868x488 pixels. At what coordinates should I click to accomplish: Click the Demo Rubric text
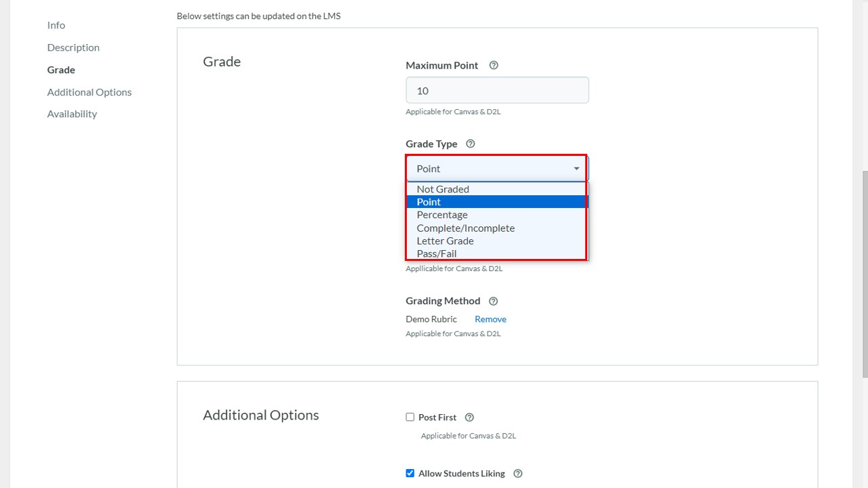(x=431, y=319)
